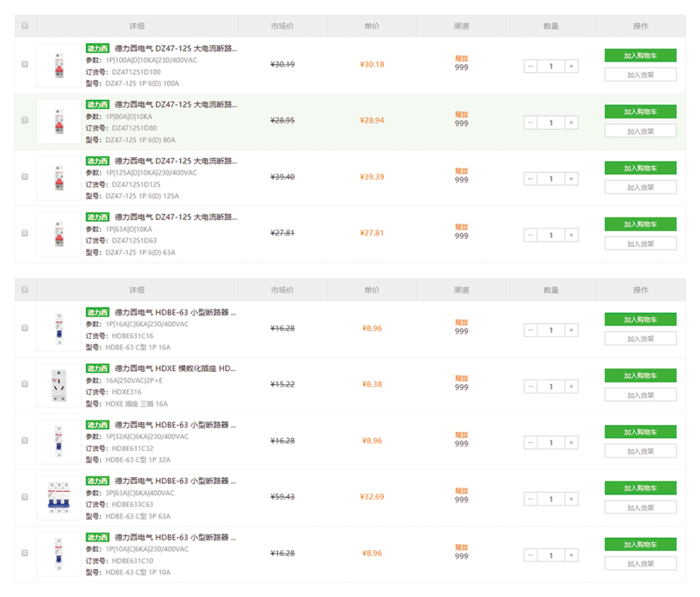Click minus button for HDXE 16A socket
The image size is (700, 597).
(x=531, y=387)
